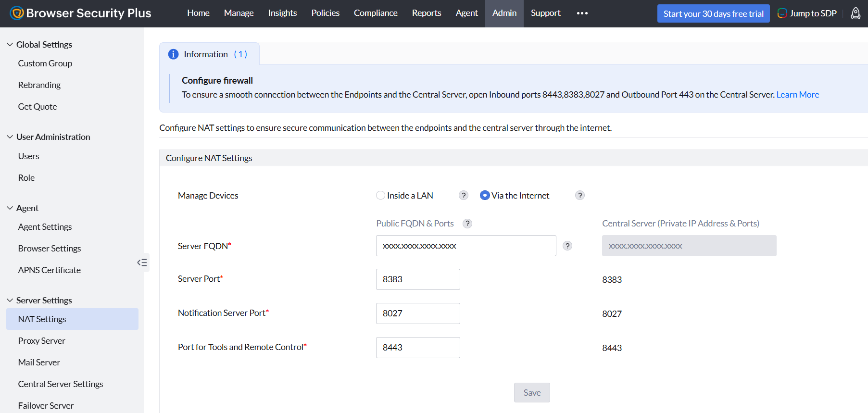Click Start your 30 days free trial
868x413 pixels.
713,13
